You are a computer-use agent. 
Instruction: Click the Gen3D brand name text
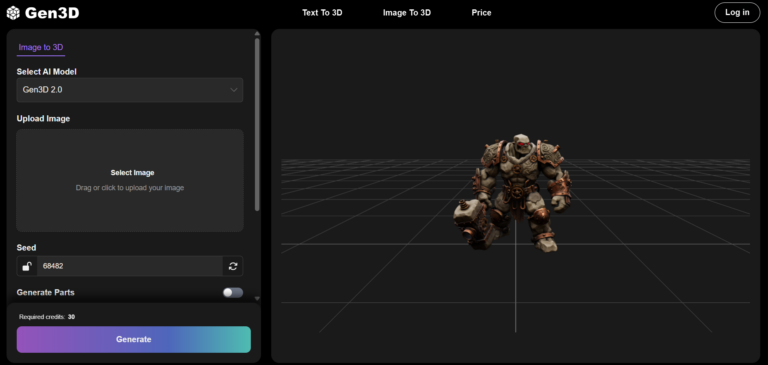(x=52, y=13)
